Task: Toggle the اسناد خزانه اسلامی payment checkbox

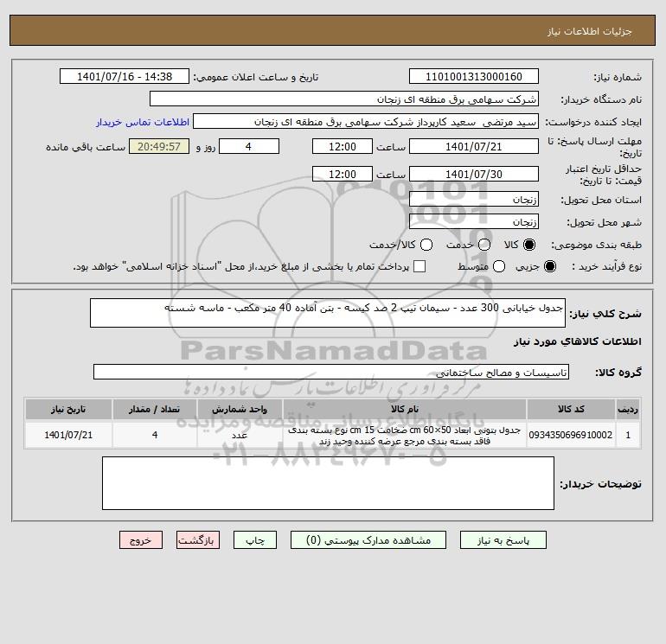Action: tap(419, 266)
